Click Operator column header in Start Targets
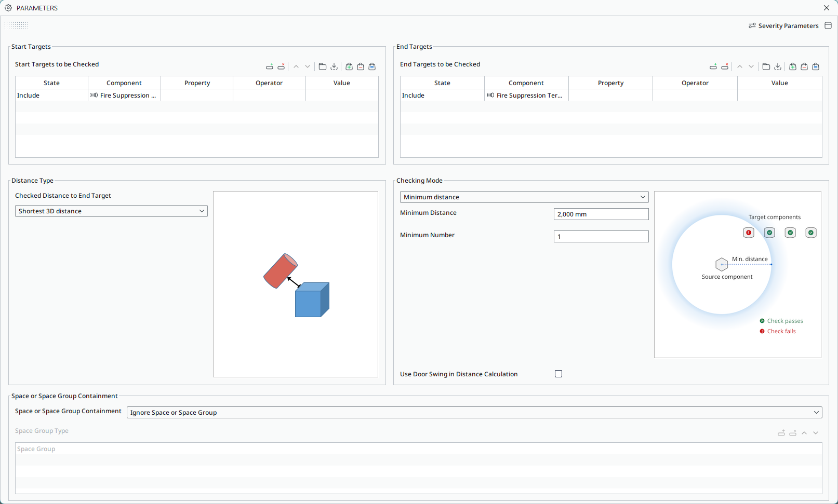 point(269,83)
